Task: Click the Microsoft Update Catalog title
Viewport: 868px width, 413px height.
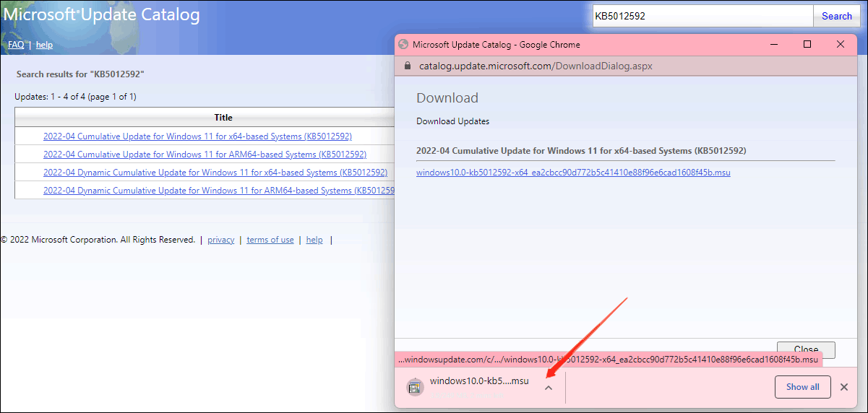Action: (101, 15)
